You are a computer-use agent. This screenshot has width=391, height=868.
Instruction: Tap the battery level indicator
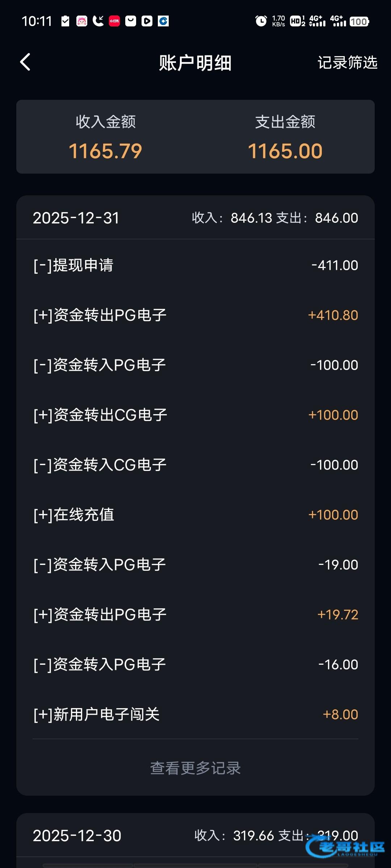click(359, 22)
